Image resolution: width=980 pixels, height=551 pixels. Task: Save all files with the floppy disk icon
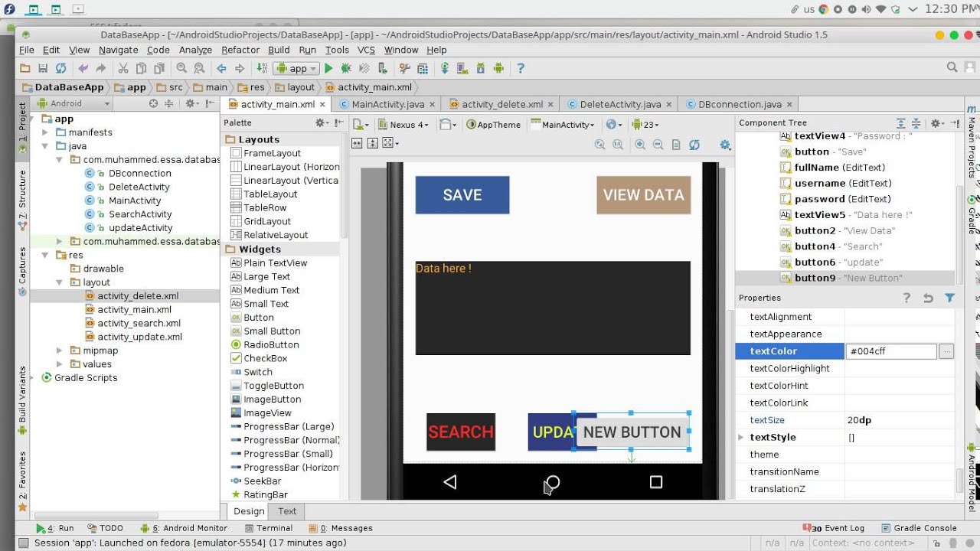(x=43, y=68)
